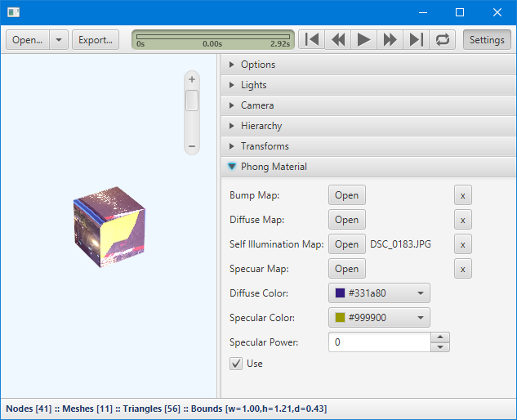
Task: Remove the Self Illumination Map with x
Action: point(463,244)
